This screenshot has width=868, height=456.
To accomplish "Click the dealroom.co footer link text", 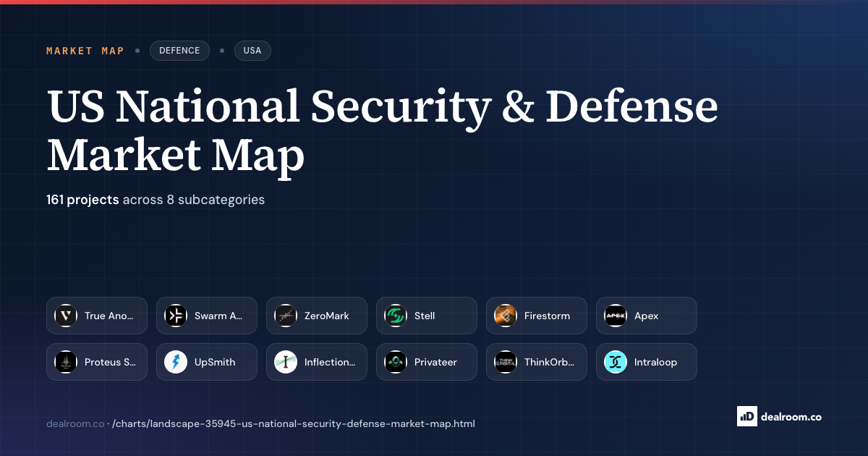I will (75, 423).
